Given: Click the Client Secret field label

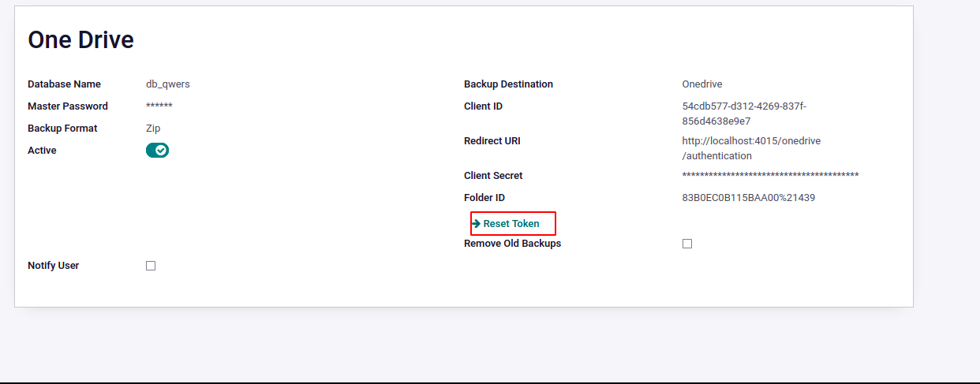Looking at the screenshot, I should pyautogui.click(x=493, y=176).
